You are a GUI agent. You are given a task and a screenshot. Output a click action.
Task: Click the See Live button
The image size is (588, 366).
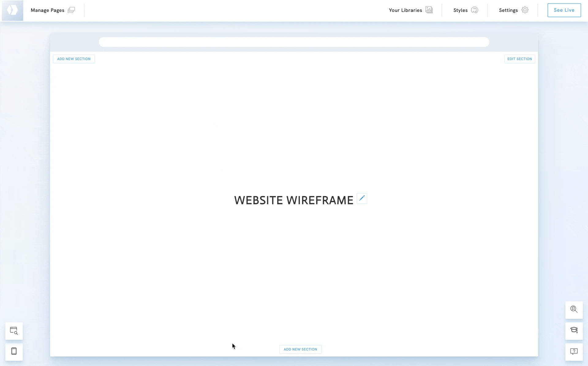(564, 10)
